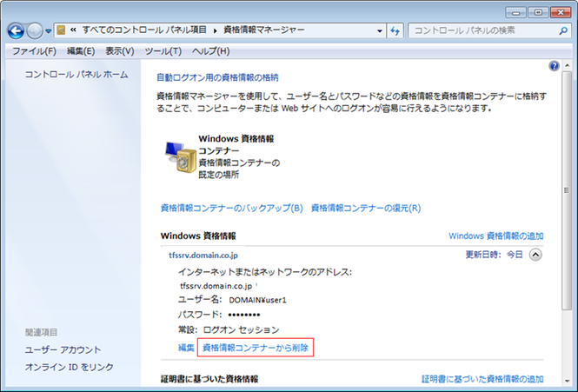The width and height of the screenshot is (578, 392).
Task: Open ユーザー アカウント related item
Action: pos(63,349)
